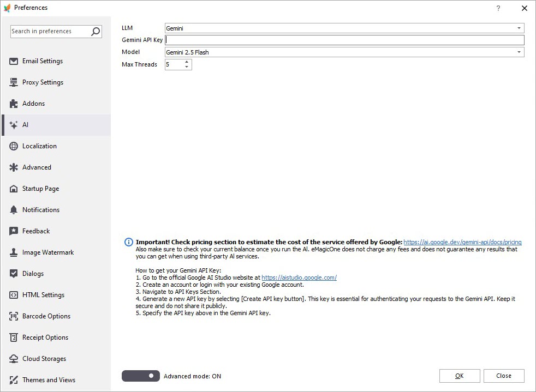Open Themes and Views label

pos(49,379)
